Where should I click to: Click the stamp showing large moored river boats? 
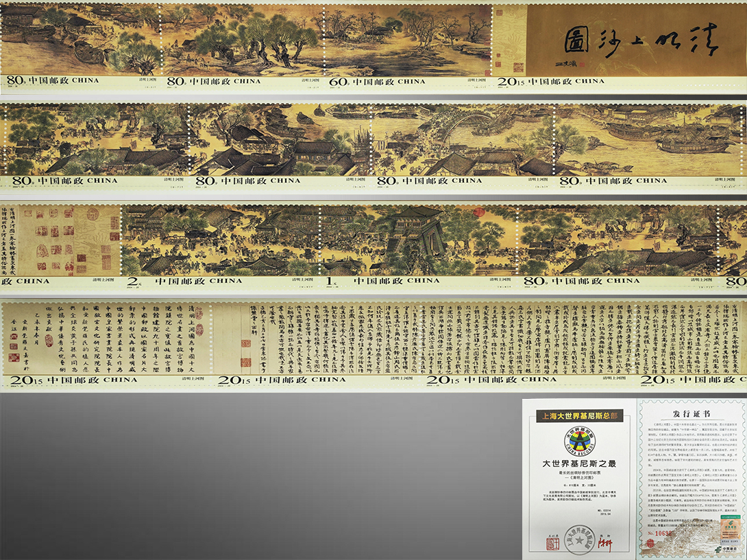(648, 147)
